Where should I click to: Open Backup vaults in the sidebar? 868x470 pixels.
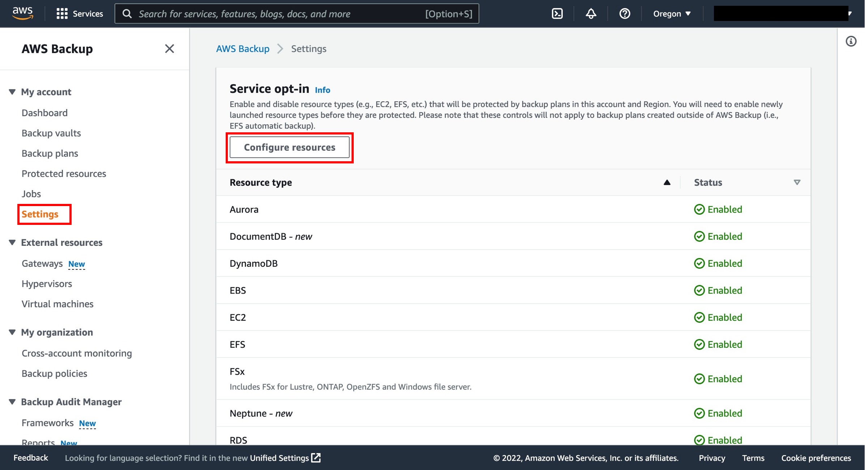51,133
